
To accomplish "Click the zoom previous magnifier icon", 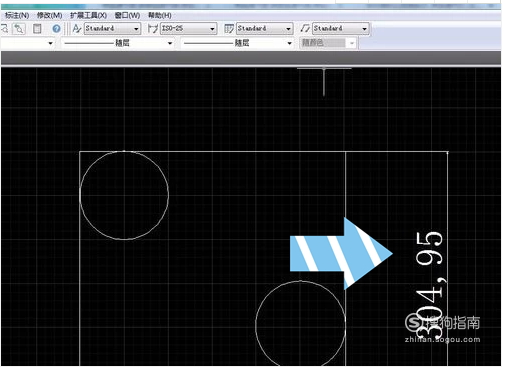I will coord(19,29).
